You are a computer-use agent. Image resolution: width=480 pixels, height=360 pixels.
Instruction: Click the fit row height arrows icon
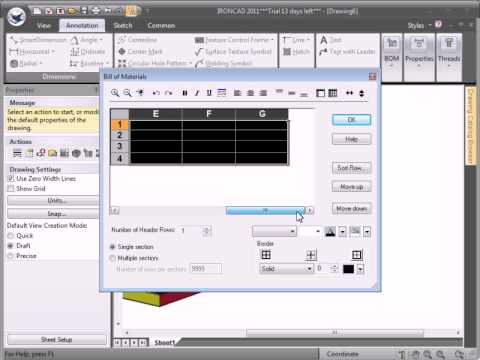click(x=362, y=93)
